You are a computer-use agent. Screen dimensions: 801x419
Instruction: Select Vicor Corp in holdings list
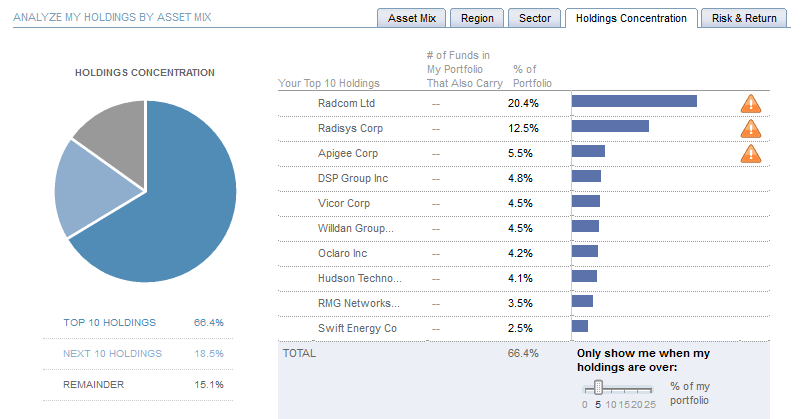[343, 203]
